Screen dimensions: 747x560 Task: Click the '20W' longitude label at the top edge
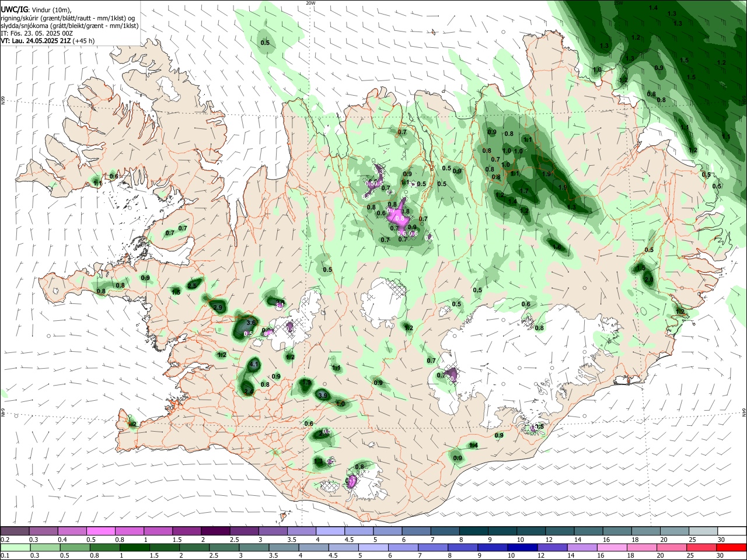click(310, 3)
